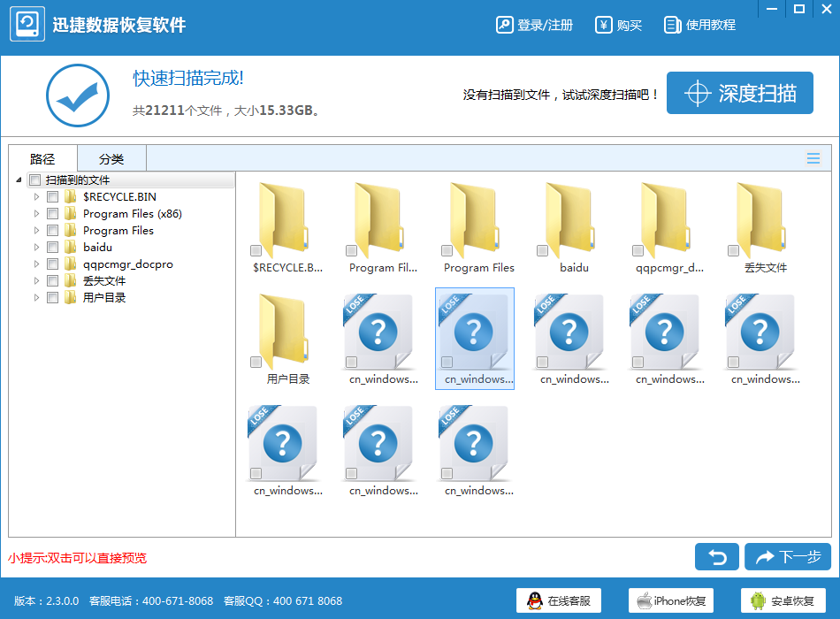
Task: Expand the 用户目录 tree node
Action: (x=36, y=298)
